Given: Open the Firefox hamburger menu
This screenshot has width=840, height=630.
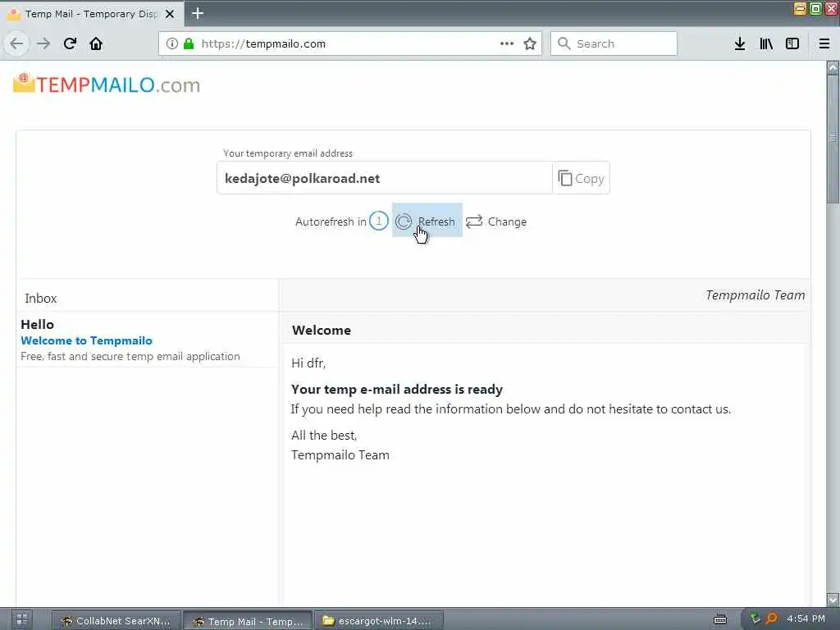Looking at the screenshot, I should (824, 44).
